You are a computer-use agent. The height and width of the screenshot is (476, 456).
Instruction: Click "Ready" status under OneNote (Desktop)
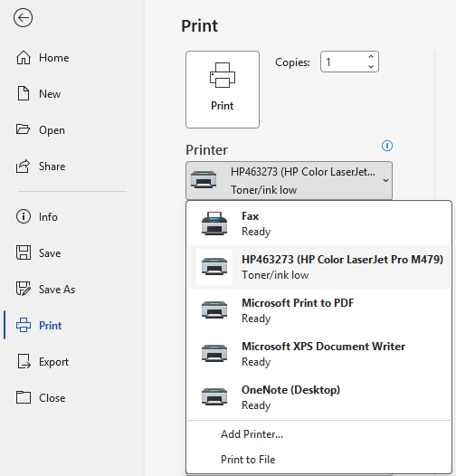tap(256, 405)
